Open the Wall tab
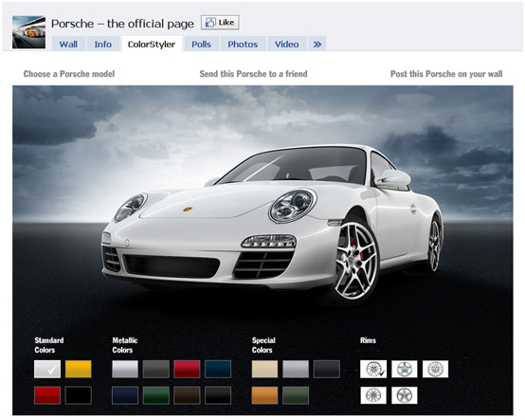 pos(68,45)
